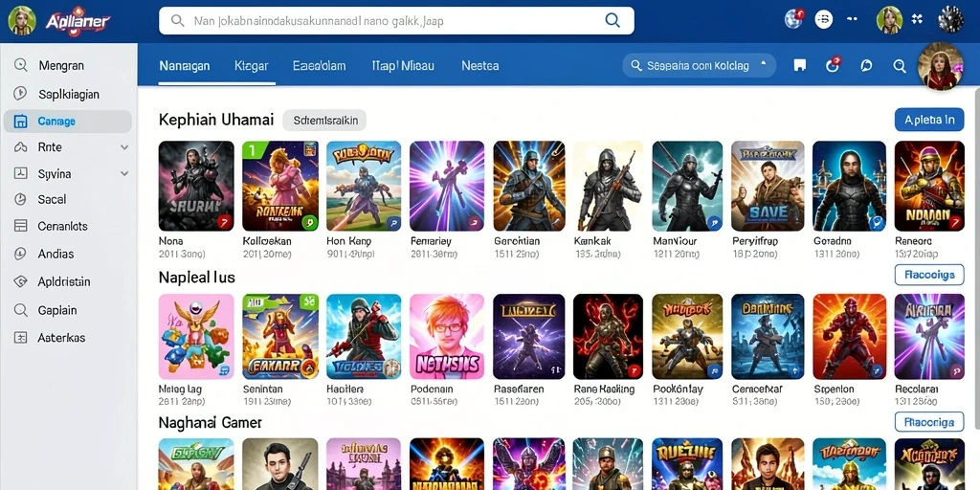Click the Mengran search icon in sidebar
The image size is (980, 490).
pyautogui.click(x=21, y=65)
